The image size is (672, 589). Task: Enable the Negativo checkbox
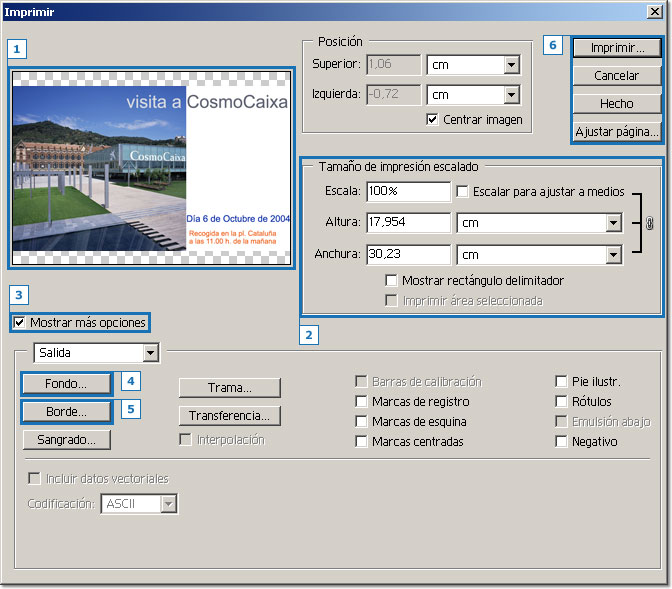point(561,442)
